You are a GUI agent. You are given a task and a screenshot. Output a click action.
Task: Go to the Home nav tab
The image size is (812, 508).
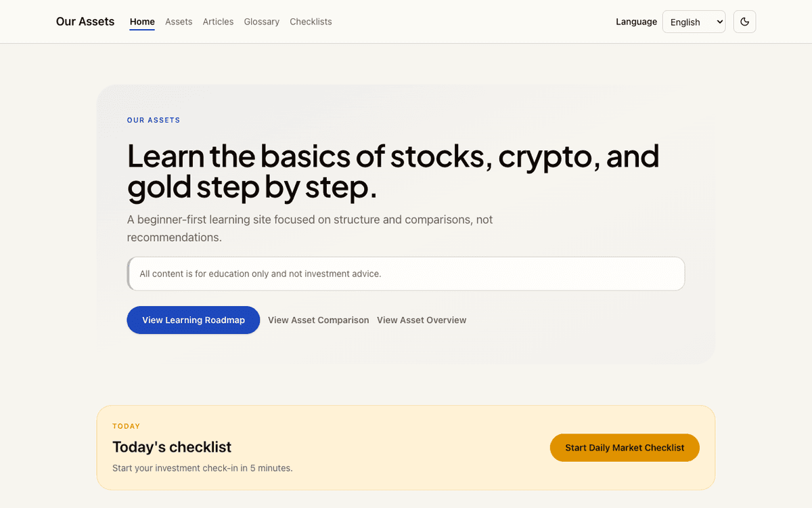pyautogui.click(x=142, y=22)
